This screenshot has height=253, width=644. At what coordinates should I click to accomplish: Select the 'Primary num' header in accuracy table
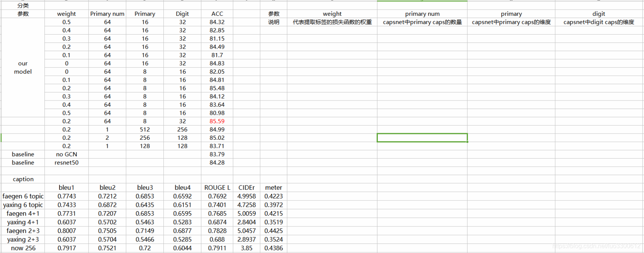click(x=107, y=14)
